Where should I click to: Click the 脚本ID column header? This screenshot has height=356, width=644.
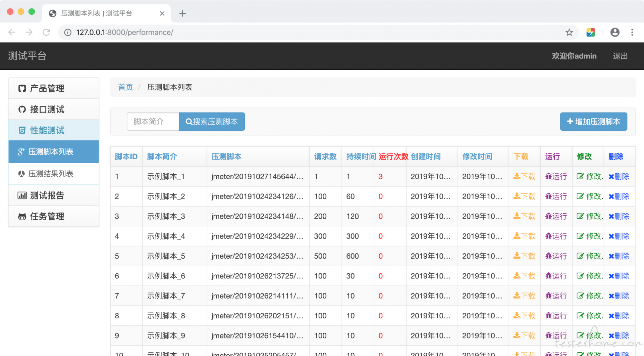tap(126, 157)
